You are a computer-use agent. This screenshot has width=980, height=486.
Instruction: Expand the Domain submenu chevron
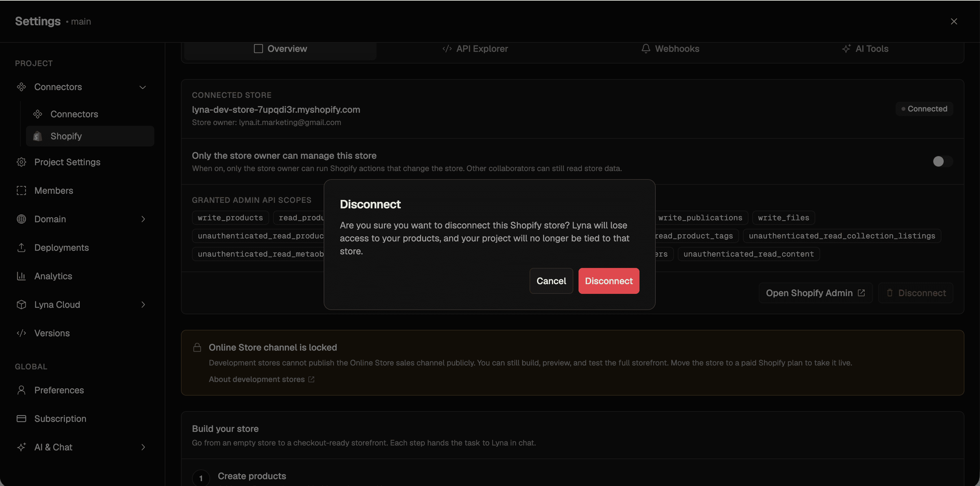coord(143,219)
